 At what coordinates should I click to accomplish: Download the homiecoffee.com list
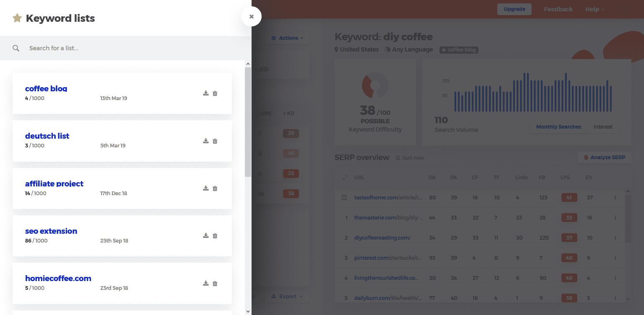point(206,284)
